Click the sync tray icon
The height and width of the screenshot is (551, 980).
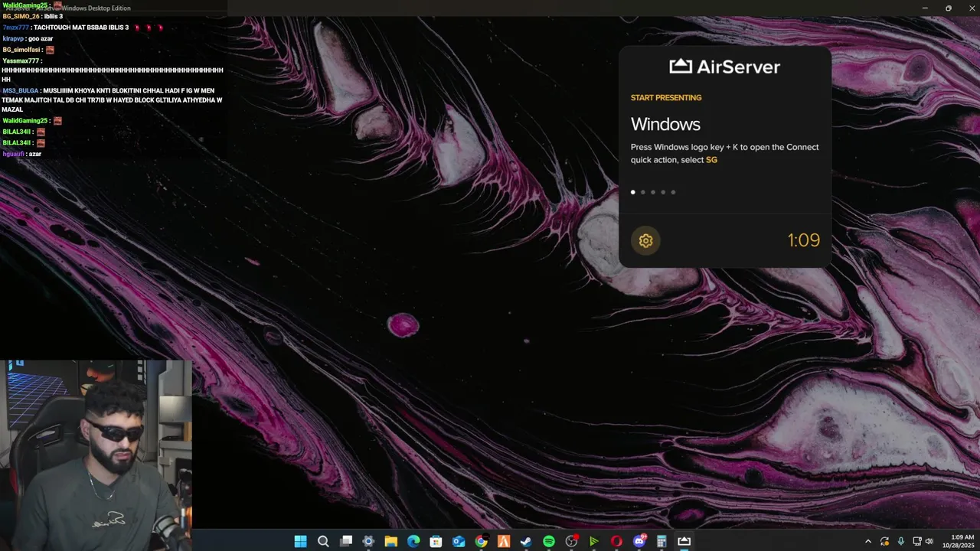point(884,541)
